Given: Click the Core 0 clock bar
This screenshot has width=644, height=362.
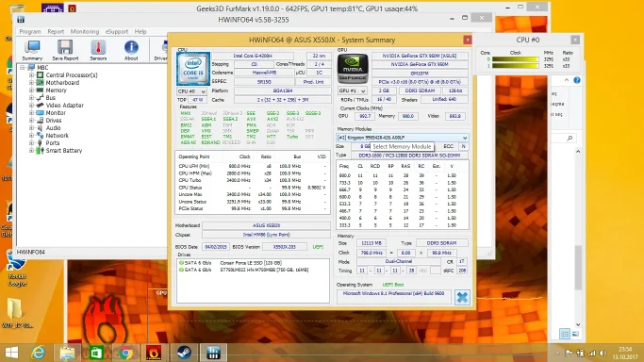Looking at the screenshot, I should [516, 59].
